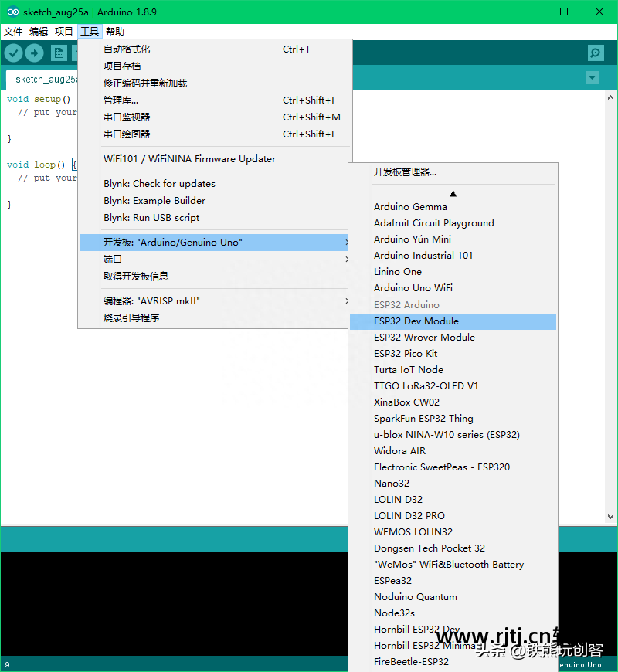Pick WEMOS LOLIN32 board
This screenshot has height=672, width=618.
pyautogui.click(x=453, y=532)
